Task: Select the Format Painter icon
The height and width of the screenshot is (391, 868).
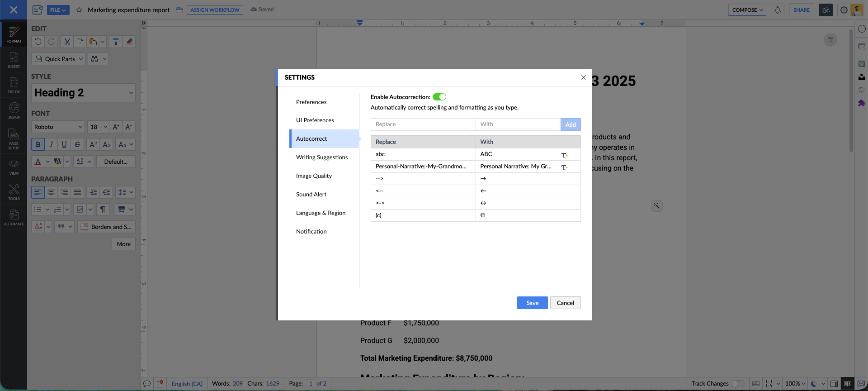Action: pos(116,42)
